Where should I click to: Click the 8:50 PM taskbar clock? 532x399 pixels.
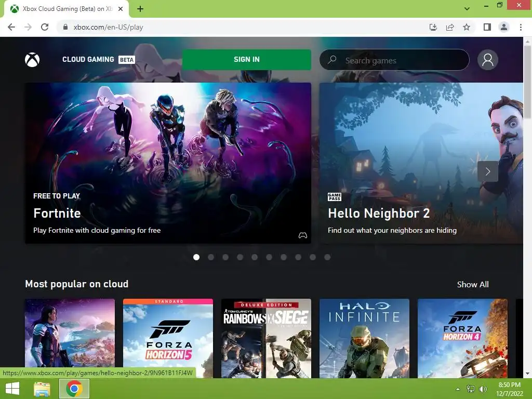click(x=509, y=385)
